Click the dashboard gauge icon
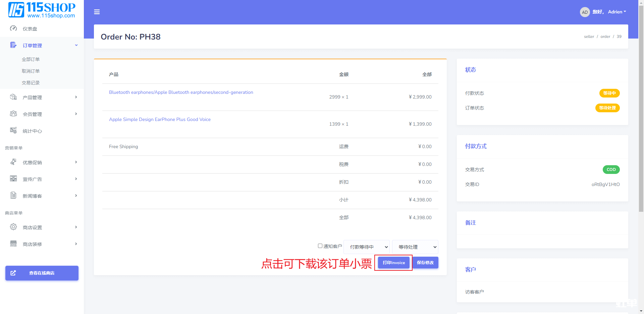Screen dimensions: 644x314 coord(13,28)
